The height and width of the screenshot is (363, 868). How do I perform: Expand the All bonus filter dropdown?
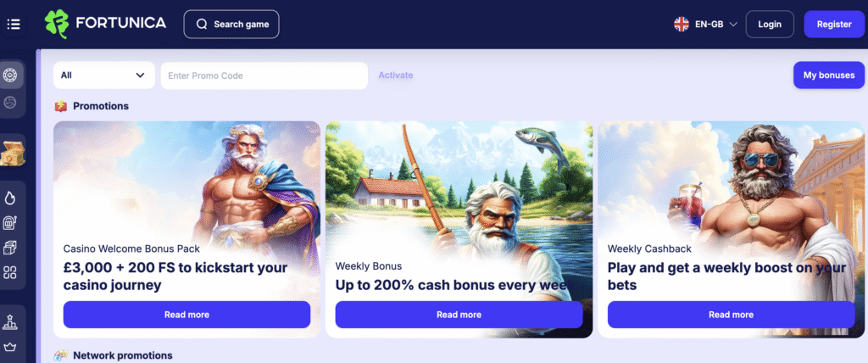(x=104, y=75)
